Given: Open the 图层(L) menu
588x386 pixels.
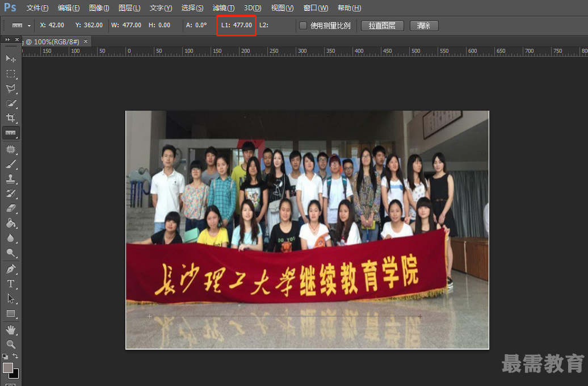Looking at the screenshot, I should (x=129, y=8).
